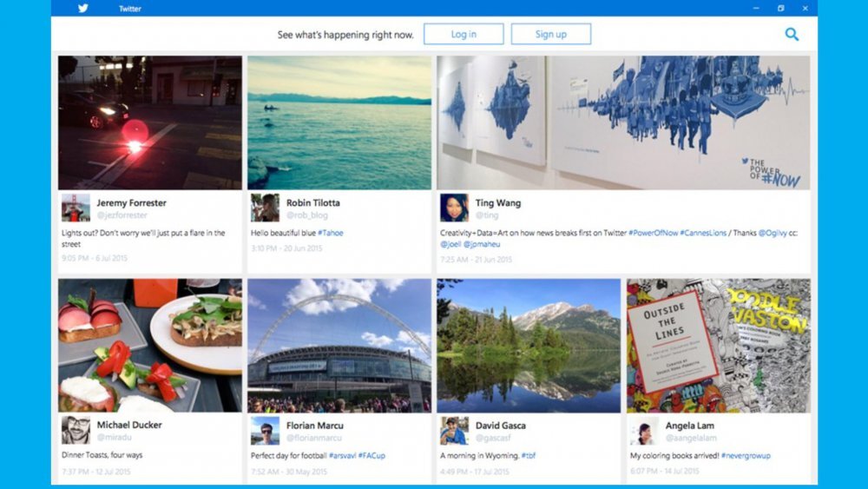Open Florian Marcu's profile avatar
Viewport: 868px width, 489px height.
[265, 430]
